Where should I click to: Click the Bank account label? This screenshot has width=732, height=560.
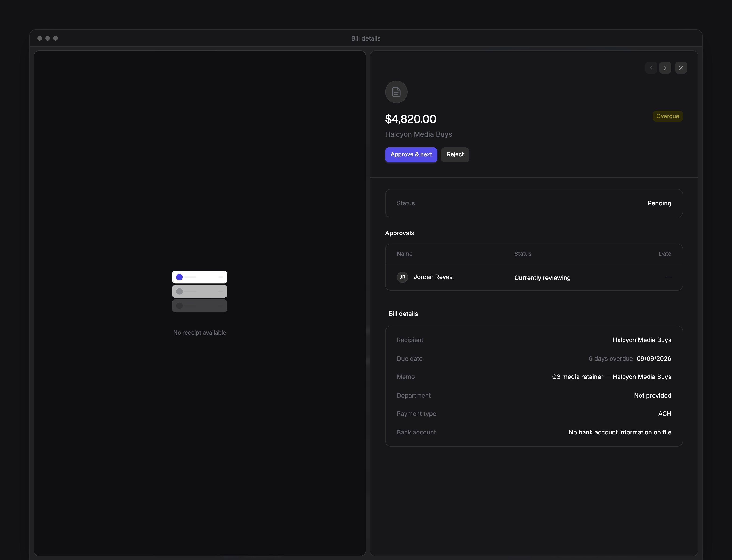click(x=416, y=432)
